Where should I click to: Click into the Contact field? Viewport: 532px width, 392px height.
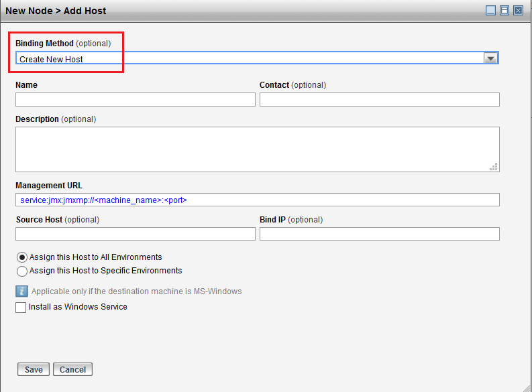379,100
